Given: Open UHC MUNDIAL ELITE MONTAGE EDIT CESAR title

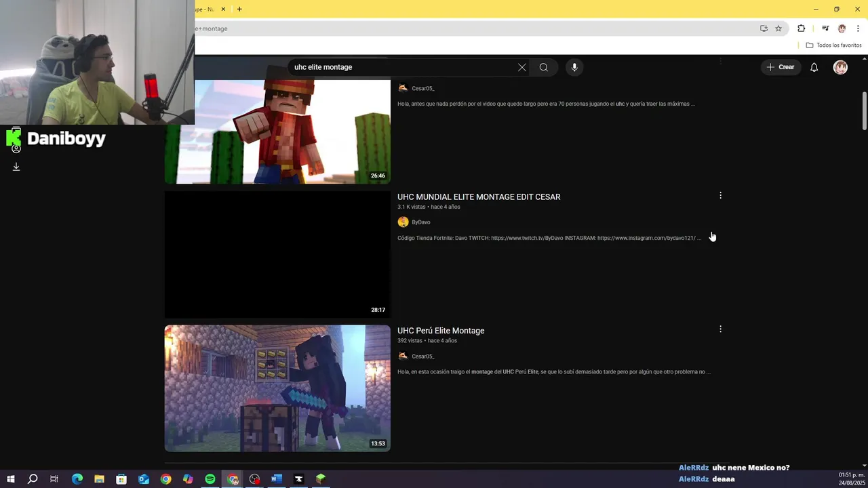Looking at the screenshot, I should click(x=479, y=197).
